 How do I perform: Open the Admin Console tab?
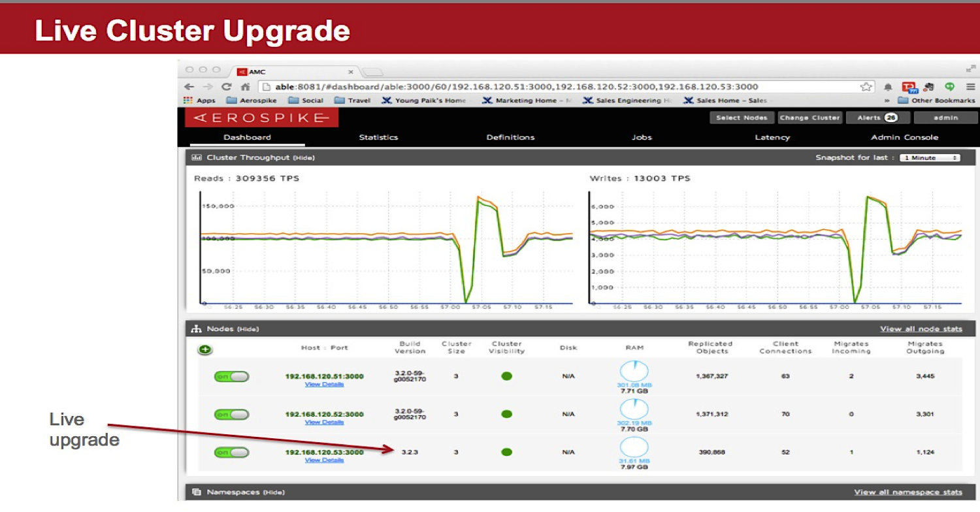click(x=904, y=137)
